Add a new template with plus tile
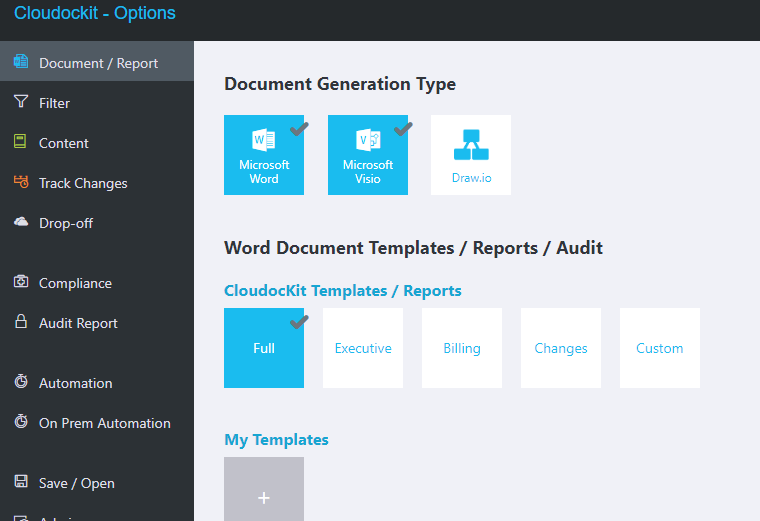760x521 pixels. (264, 489)
